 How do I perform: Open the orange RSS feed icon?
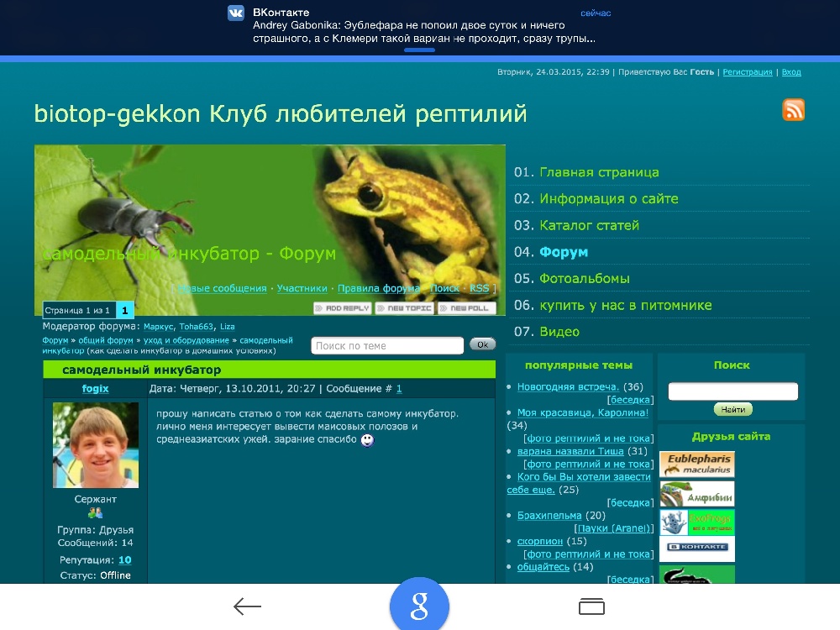[793, 109]
